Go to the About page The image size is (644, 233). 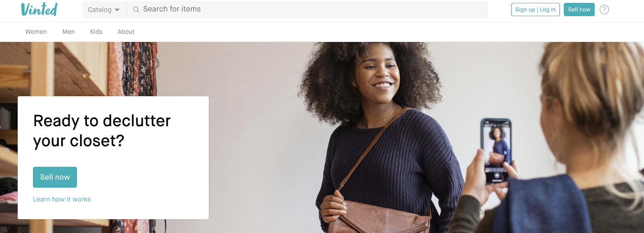(x=126, y=32)
